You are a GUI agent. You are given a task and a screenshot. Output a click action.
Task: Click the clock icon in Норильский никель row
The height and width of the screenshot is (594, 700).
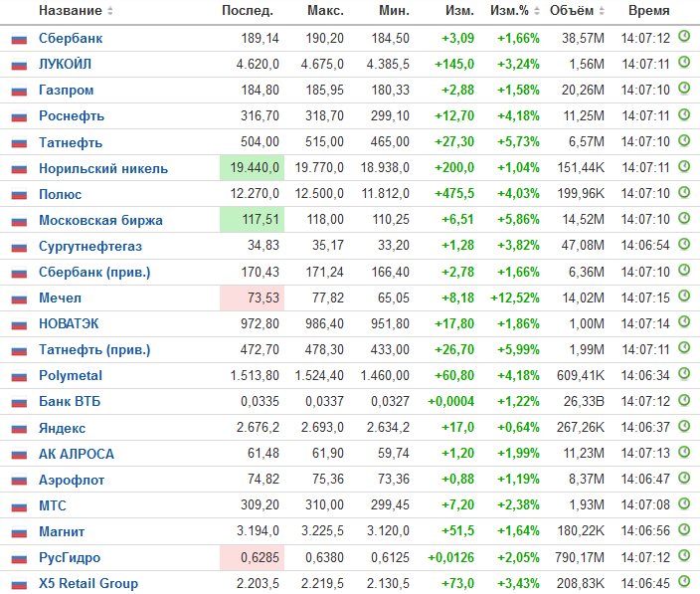(684, 166)
